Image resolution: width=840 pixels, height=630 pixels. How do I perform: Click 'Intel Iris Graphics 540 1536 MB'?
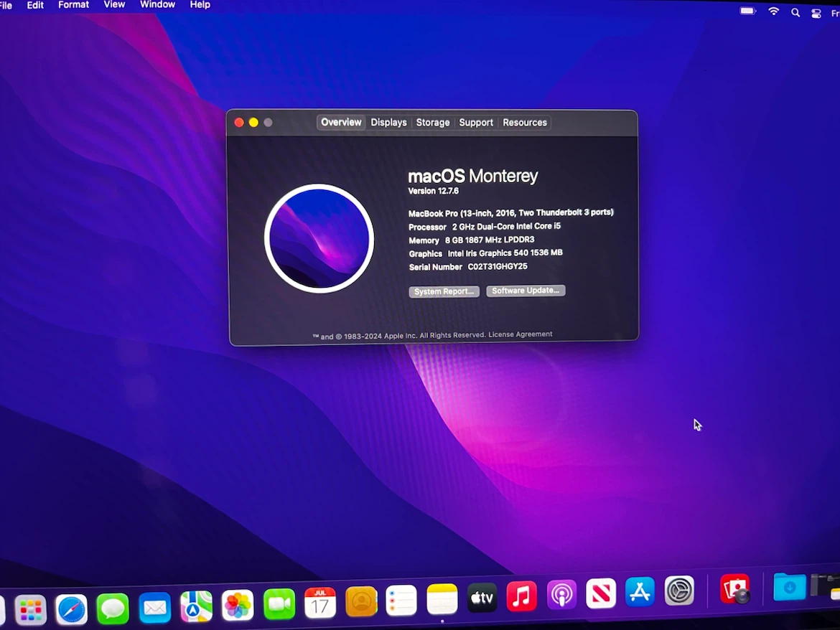coord(505,253)
